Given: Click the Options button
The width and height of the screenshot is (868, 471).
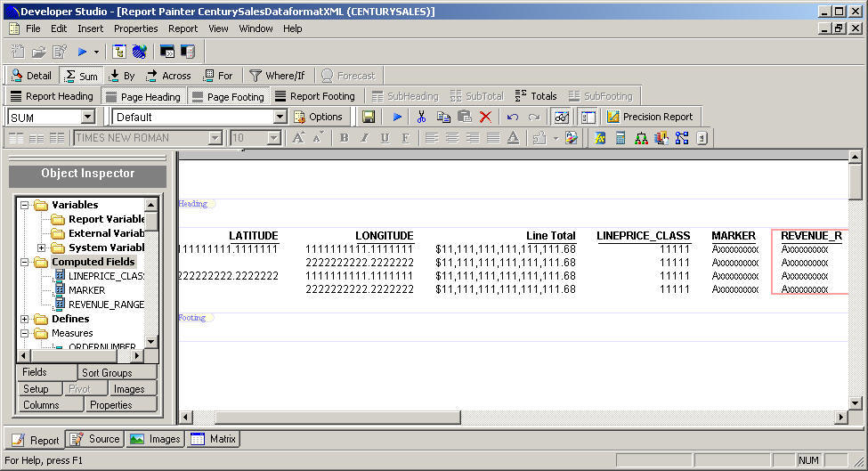Looking at the screenshot, I should coord(318,117).
